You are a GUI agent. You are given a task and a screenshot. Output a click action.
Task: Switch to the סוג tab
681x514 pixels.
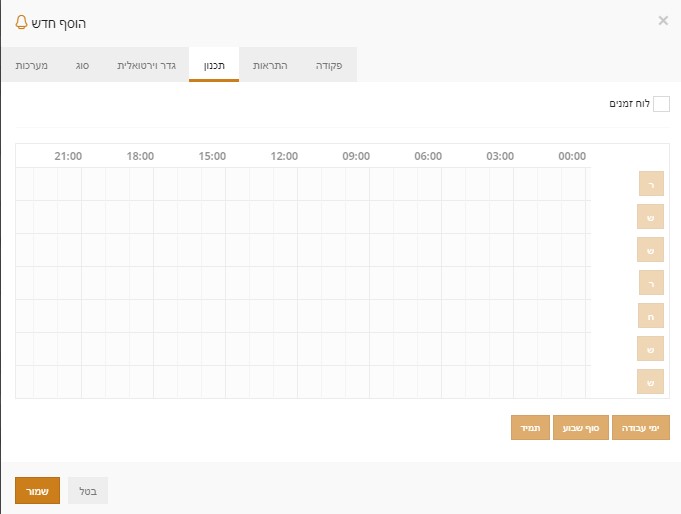point(83,65)
